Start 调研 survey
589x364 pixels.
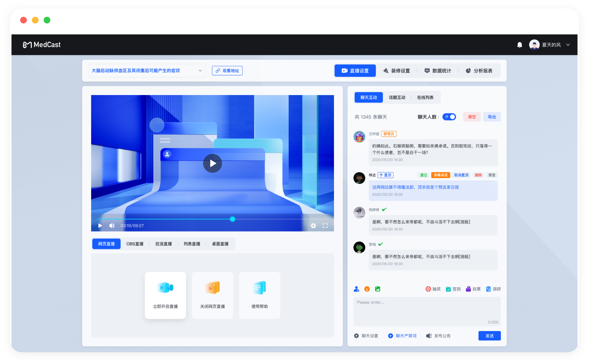[x=493, y=289]
